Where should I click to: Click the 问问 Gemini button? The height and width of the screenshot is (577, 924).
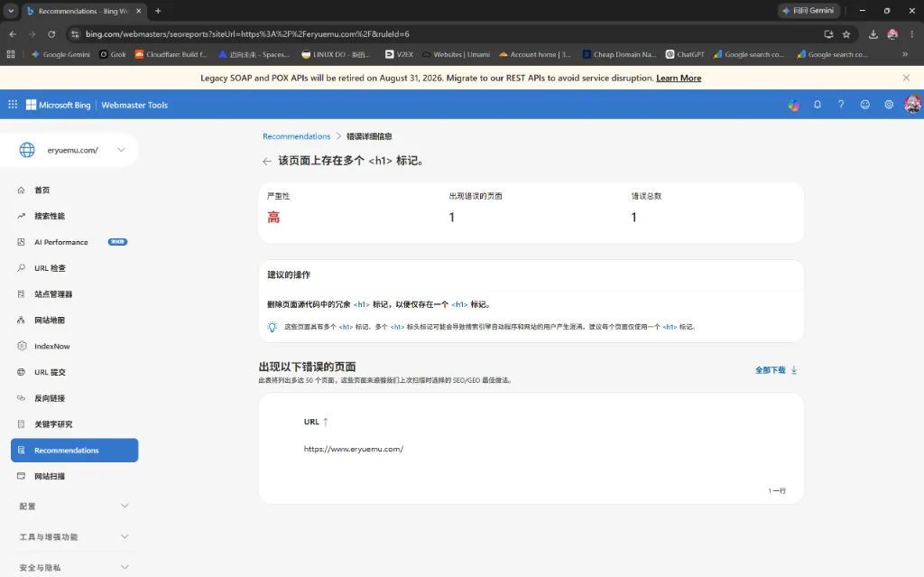click(x=808, y=11)
